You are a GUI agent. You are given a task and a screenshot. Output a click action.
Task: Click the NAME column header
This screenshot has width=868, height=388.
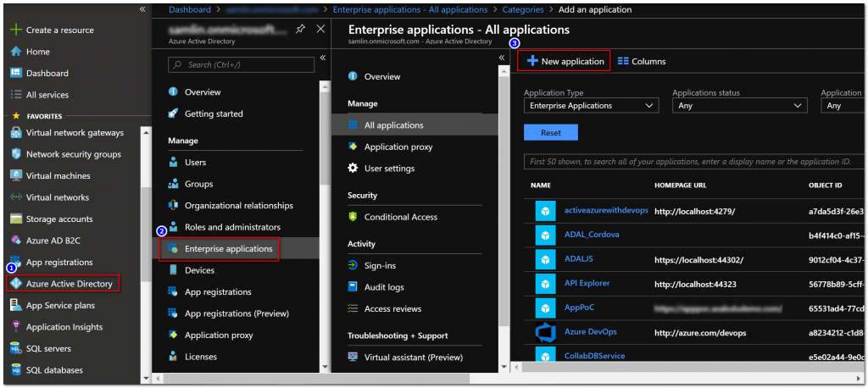click(540, 186)
